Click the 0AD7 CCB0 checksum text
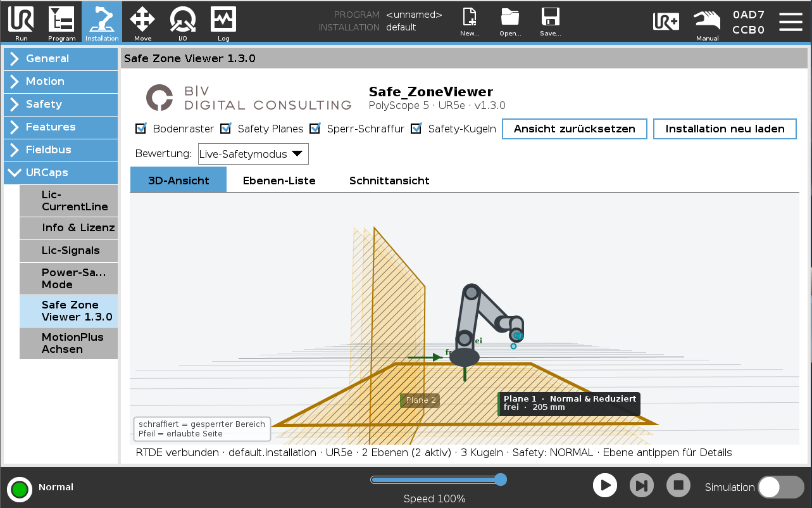 pos(749,22)
